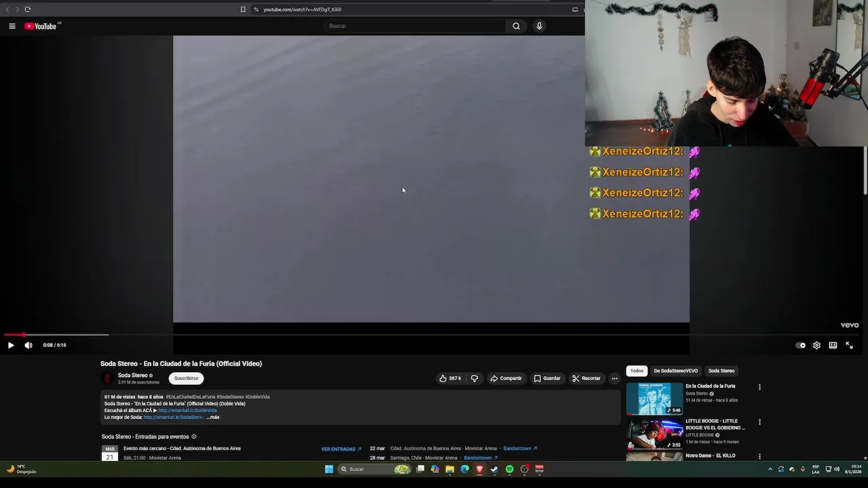Open File Explorer from the taskbar
The image size is (868, 488).
click(450, 469)
